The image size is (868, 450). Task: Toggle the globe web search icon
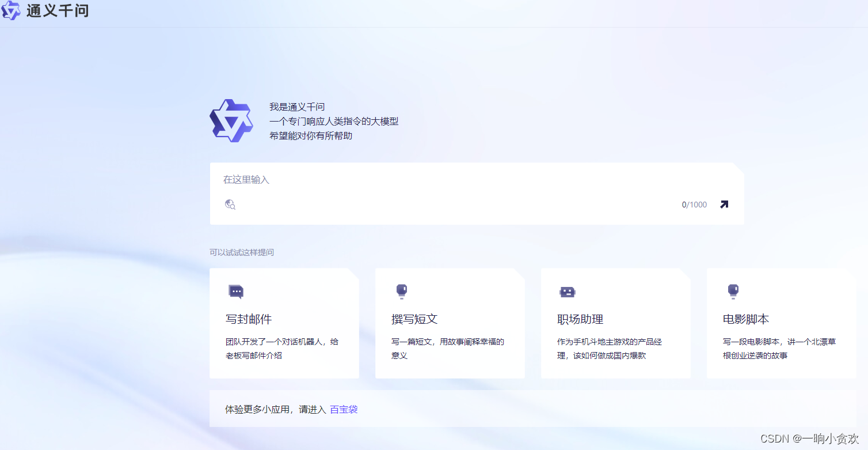tap(230, 205)
